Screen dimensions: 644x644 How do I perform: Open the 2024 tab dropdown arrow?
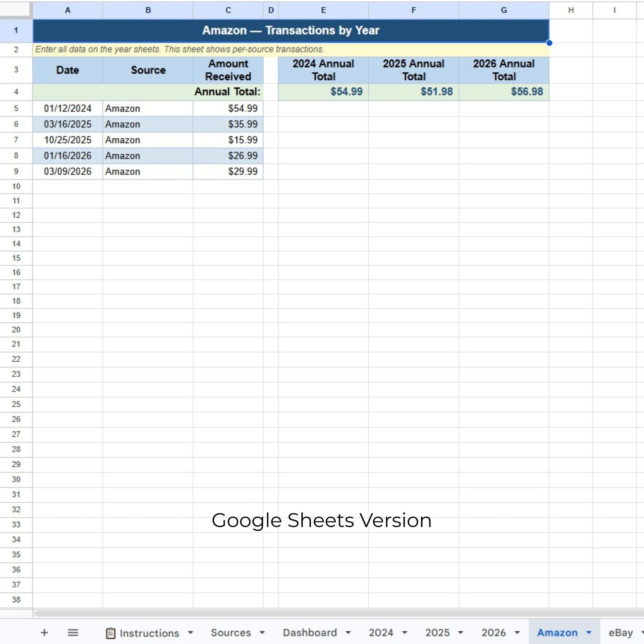pos(405,632)
